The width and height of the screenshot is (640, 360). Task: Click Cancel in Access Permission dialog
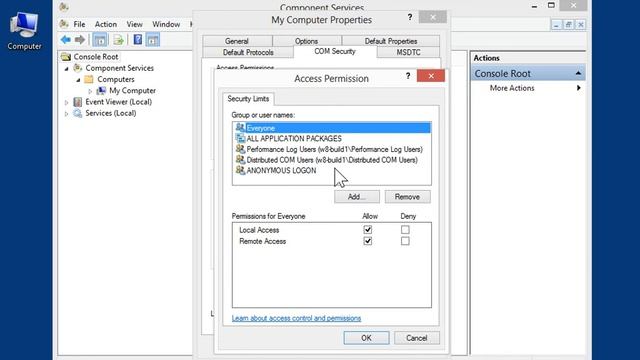(417, 338)
